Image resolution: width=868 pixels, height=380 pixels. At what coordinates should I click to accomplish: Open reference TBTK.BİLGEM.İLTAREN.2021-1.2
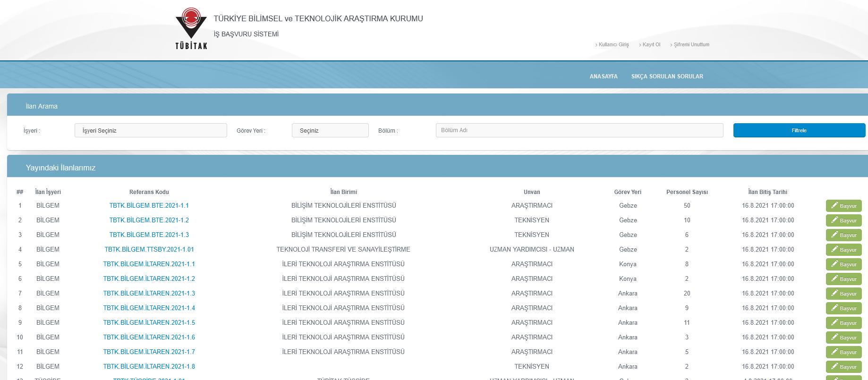[149, 279]
